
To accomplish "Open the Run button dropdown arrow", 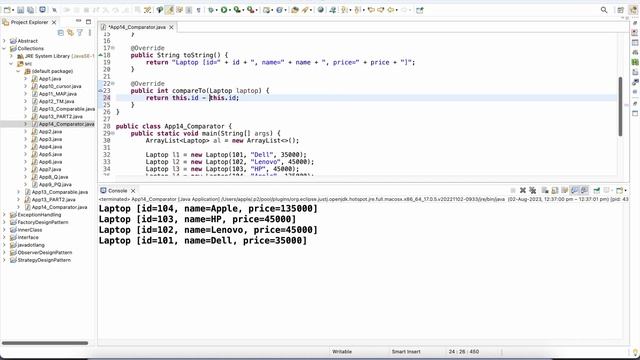I will click(230, 10).
